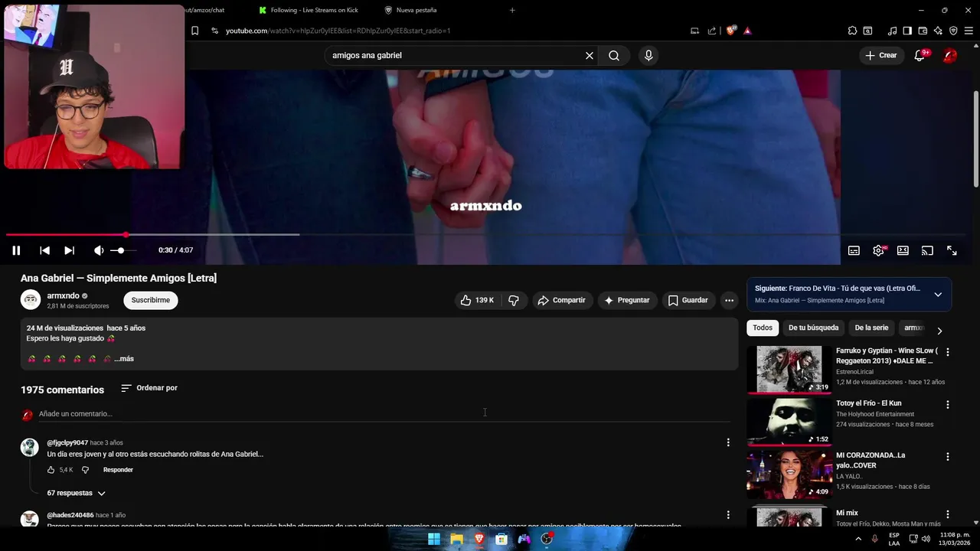Toggle subtitles in the video player

coord(854,250)
